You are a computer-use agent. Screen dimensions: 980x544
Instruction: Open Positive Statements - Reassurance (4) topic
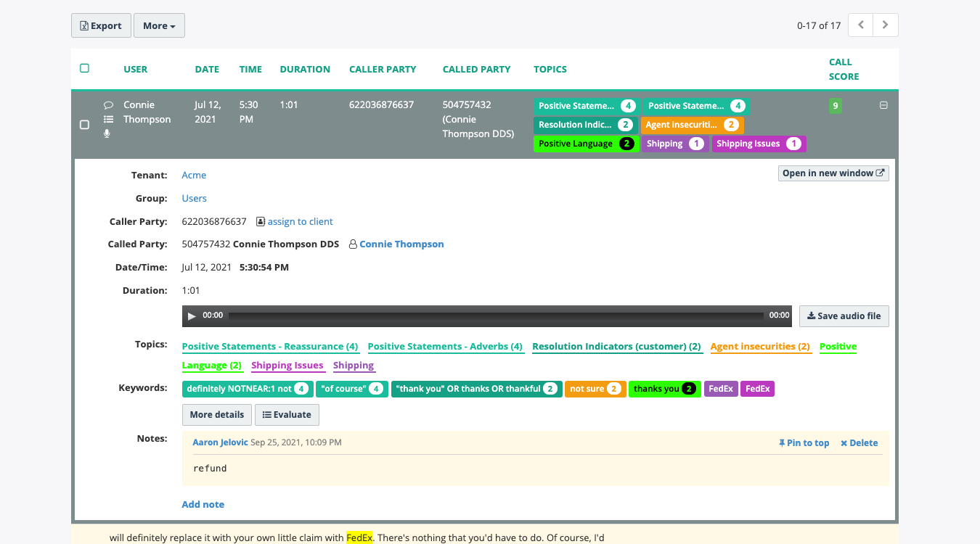(270, 347)
